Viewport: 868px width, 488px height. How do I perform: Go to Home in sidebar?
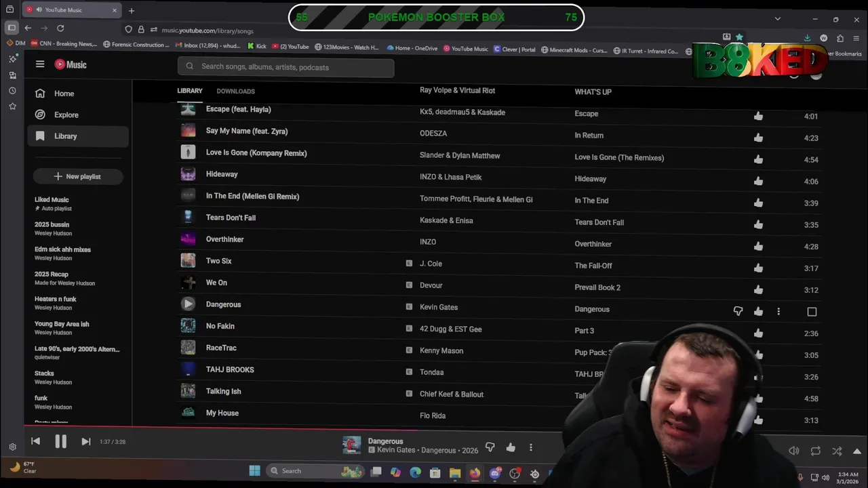point(78,94)
